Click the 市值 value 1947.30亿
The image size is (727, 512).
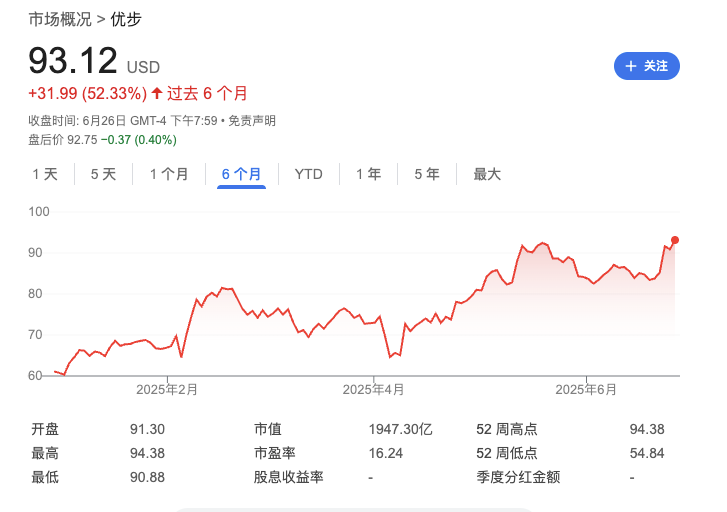coord(401,429)
